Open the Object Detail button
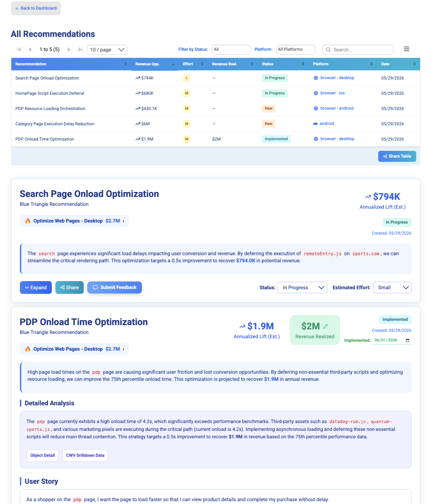The height and width of the screenshot is (504, 440). tap(43, 455)
